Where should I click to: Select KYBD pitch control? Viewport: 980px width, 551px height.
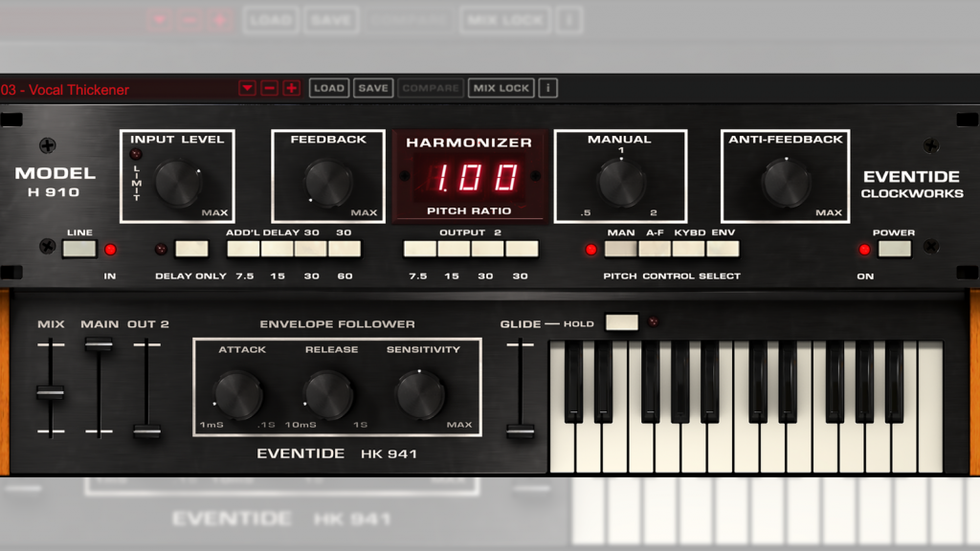click(689, 249)
